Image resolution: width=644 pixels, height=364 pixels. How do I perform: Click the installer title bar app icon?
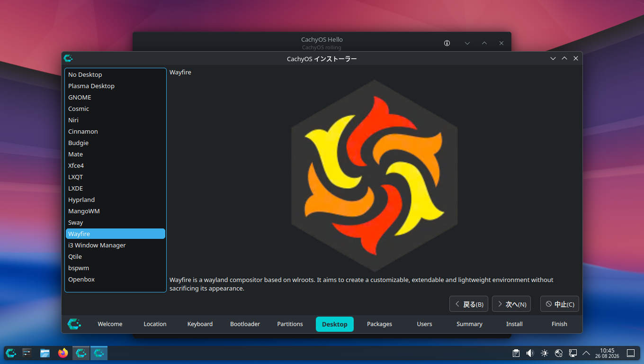(x=68, y=58)
